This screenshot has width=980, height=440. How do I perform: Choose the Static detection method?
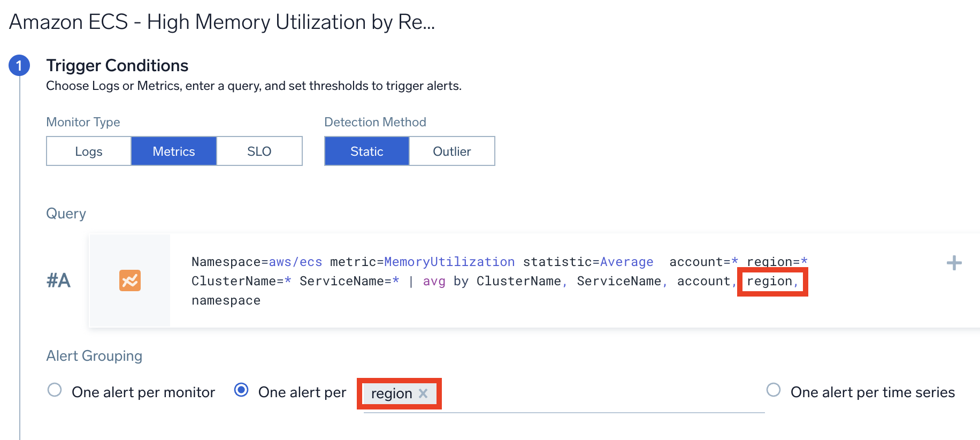click(x=367, y=151)
